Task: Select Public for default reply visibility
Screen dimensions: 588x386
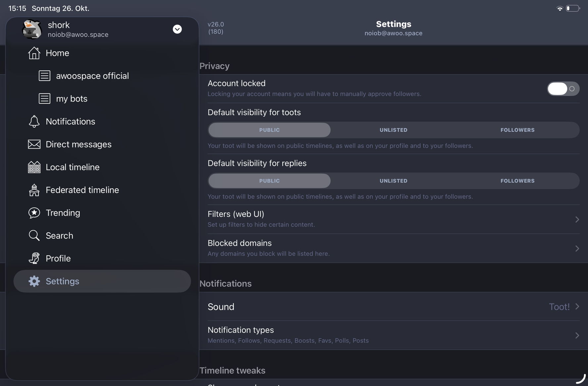Action: pos(269,181)
